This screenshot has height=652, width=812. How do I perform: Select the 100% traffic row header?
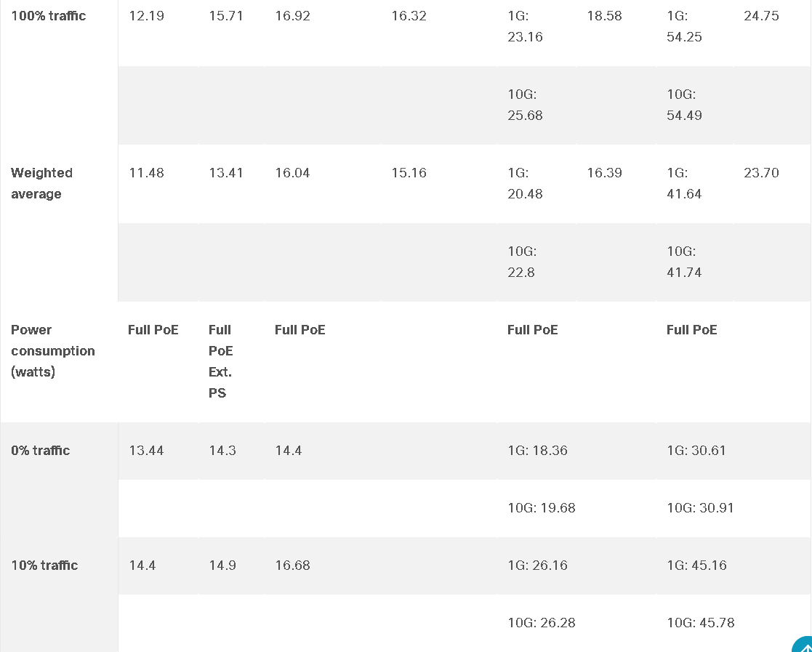pos(48,15)
